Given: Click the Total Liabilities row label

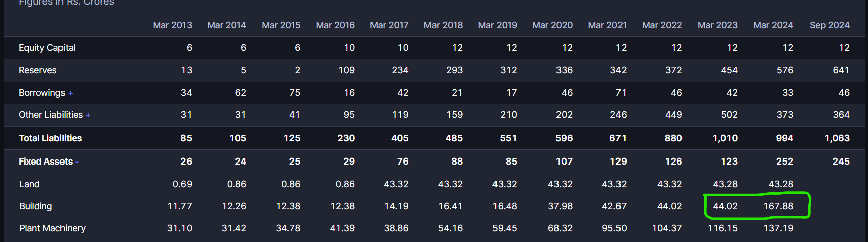Looking at the screenshot, I should click(x=50, y=138).
